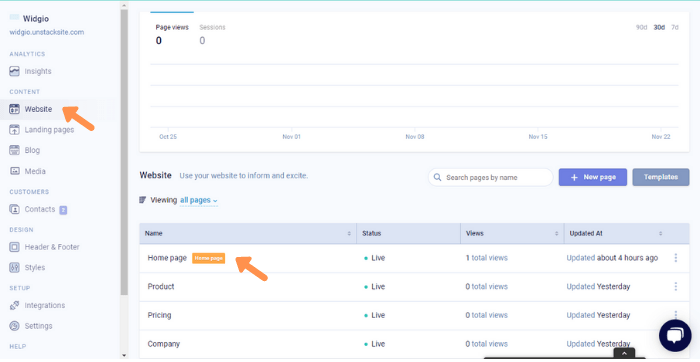Open the Blog section icon
Image resolution: width=700 pixels, height=362 pixels.
[x=14, y=150]
